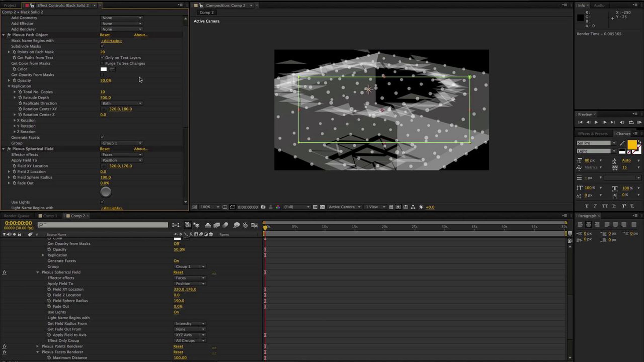
Task: Click the Motion Blur enable icon in timeline
Action: (225, 225)
